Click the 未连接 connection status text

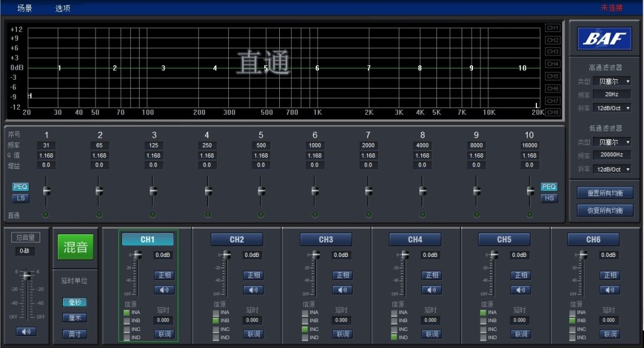pyautogui.click(x=612, y=8)
